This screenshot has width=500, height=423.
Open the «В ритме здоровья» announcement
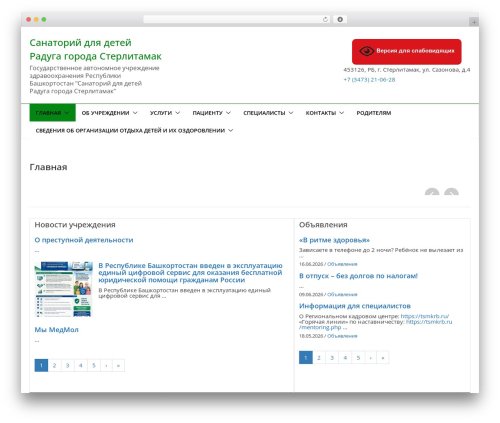pyautogui.click(x=334, y=240)
